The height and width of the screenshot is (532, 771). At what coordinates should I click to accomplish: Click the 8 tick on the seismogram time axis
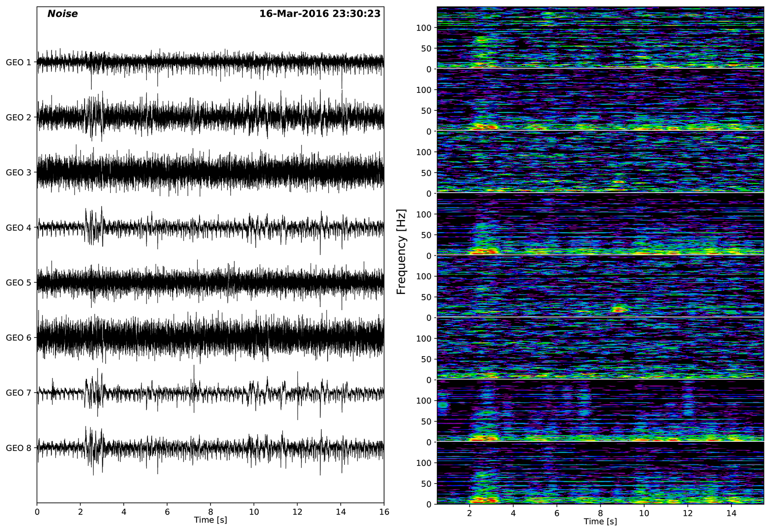point(210,512)
